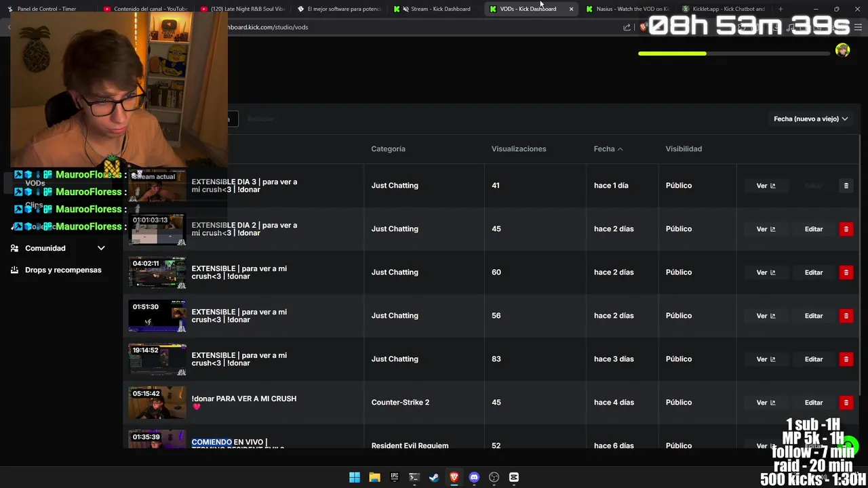Click the browser share icon in address bar

[627, 27]
